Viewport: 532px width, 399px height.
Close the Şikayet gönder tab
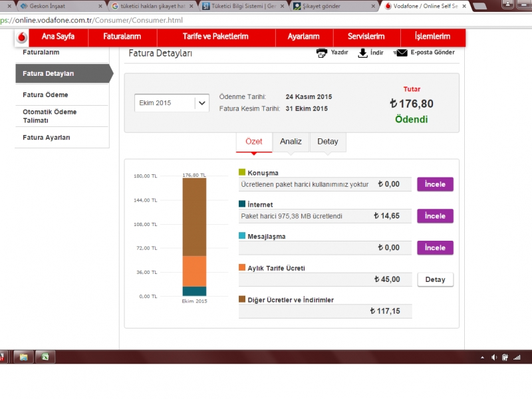click(x=373, y=6)
